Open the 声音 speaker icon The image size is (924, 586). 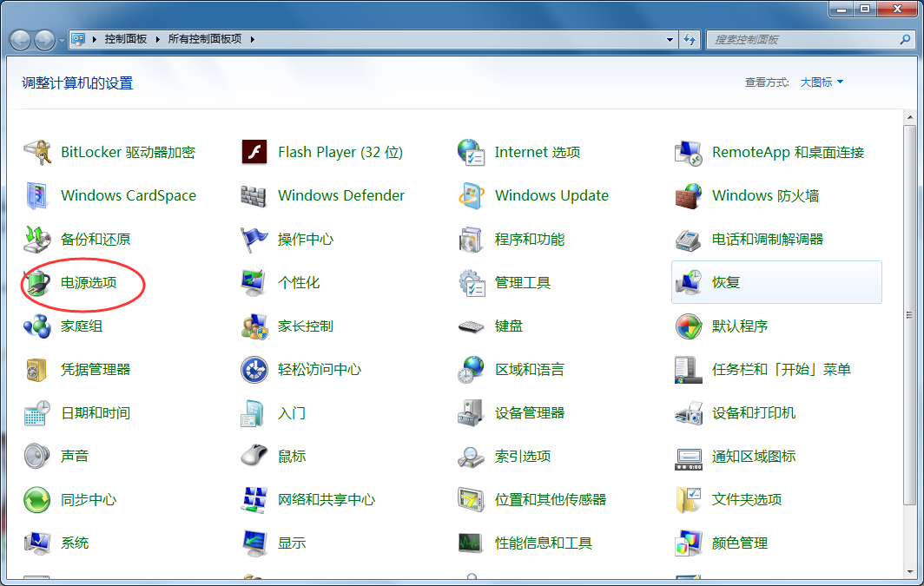click(37, 457)
